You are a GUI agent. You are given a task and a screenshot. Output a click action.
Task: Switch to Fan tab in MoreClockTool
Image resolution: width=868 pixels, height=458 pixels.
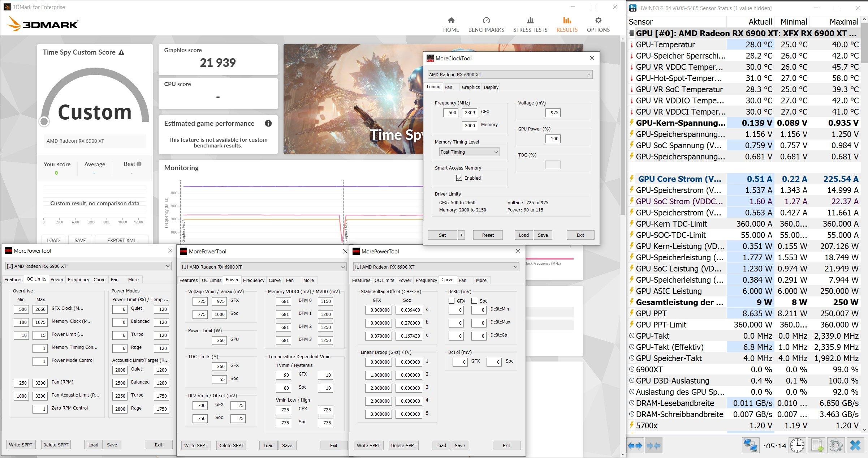(448, 87)
